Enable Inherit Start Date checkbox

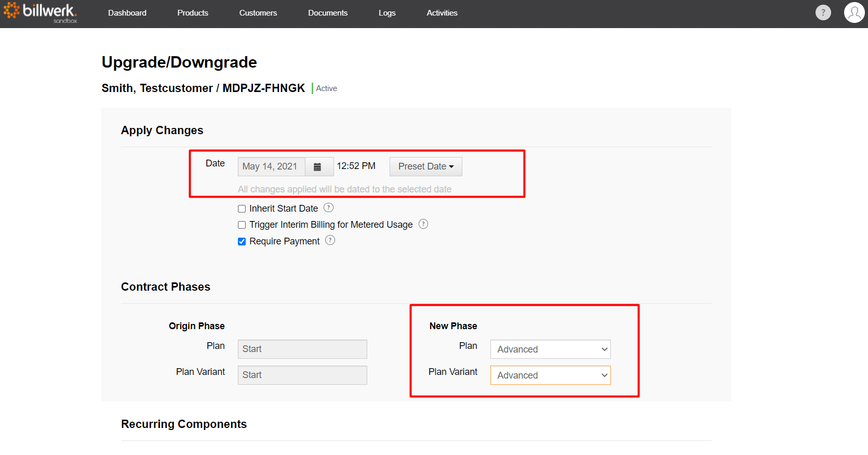(242, 209)
